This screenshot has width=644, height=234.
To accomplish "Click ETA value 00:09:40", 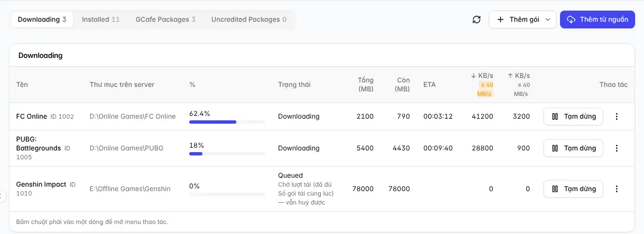I will (438, 148).
